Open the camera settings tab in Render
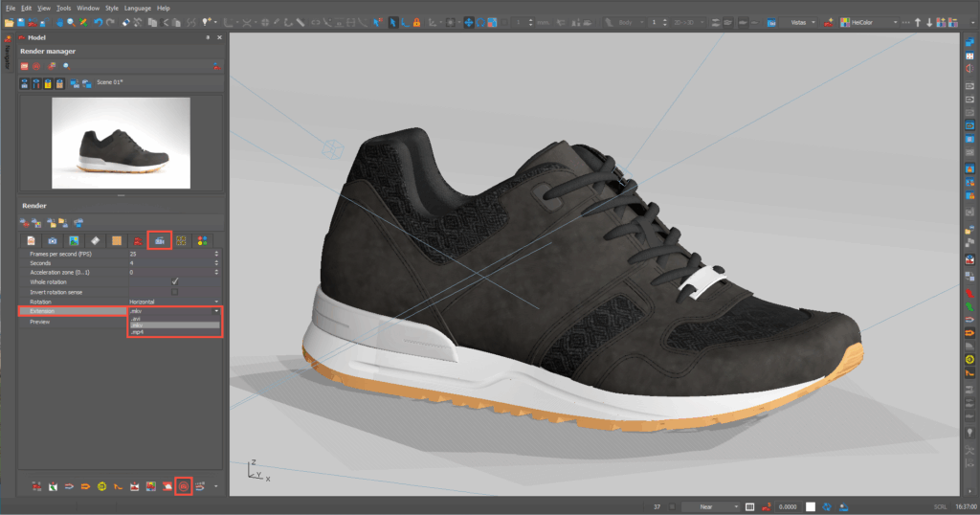 pyautogui.click(x=53, y=239)
